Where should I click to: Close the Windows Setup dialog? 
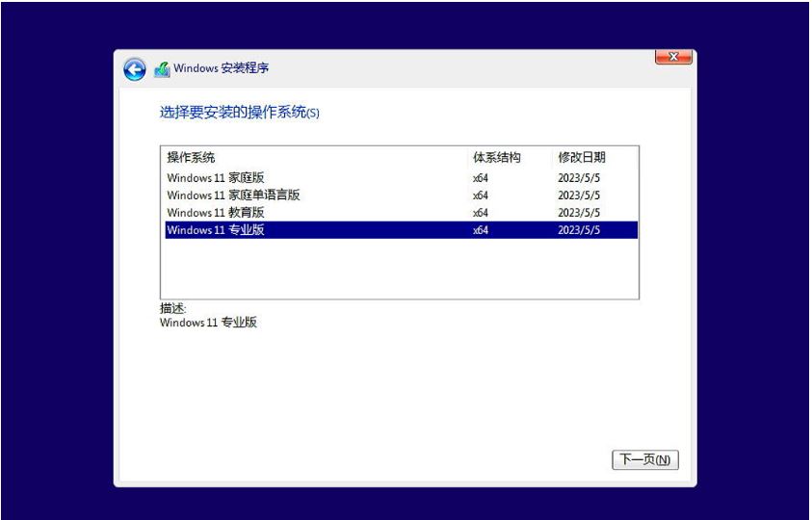click(x=673, y=58)
